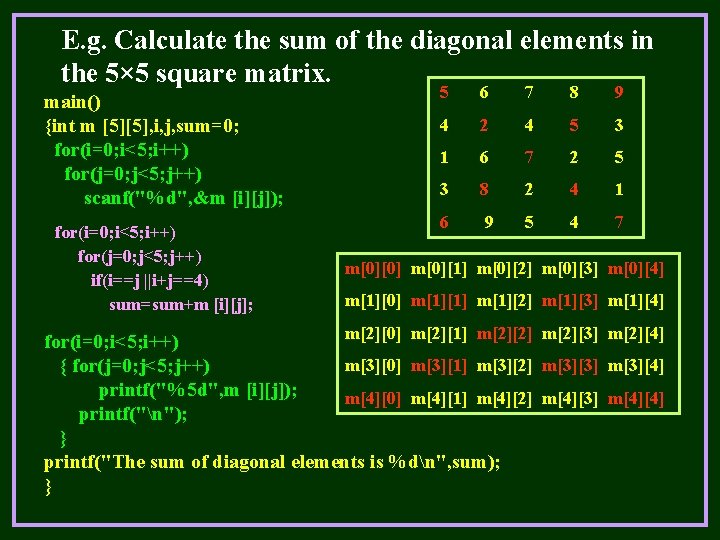Click the red m[1][1] cell

(439, 302)
